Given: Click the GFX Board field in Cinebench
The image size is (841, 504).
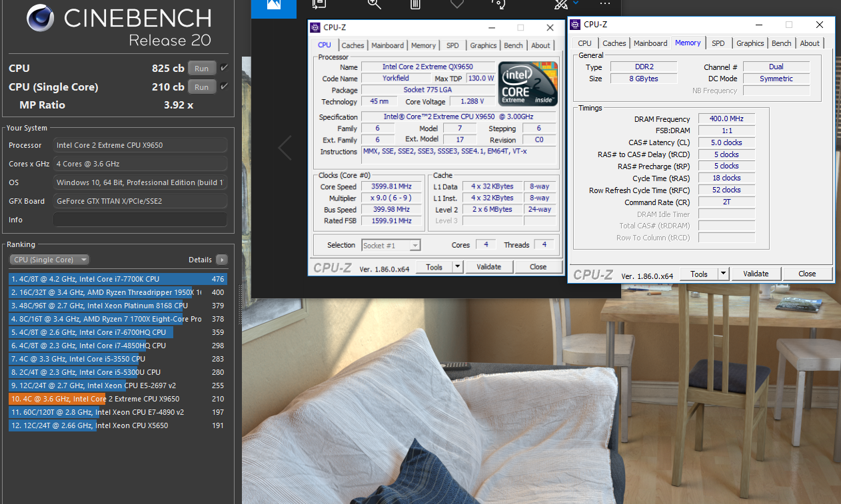Looking at the screenshot, I should pos(140,201).
